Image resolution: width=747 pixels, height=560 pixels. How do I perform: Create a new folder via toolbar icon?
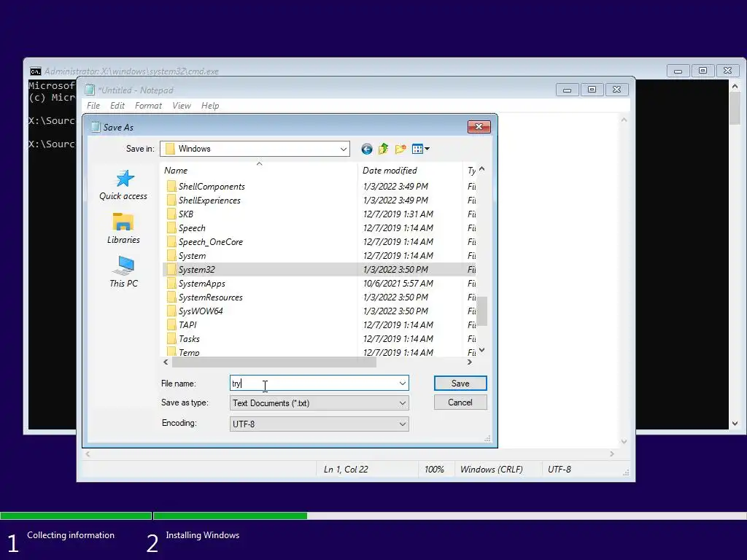pos(400,149)
